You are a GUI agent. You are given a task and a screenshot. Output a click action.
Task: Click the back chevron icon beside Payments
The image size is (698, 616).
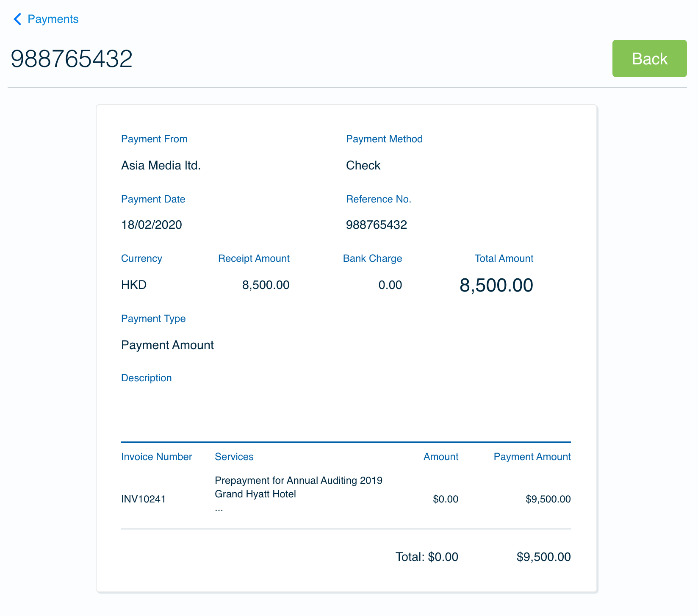[x=17, y=19]
